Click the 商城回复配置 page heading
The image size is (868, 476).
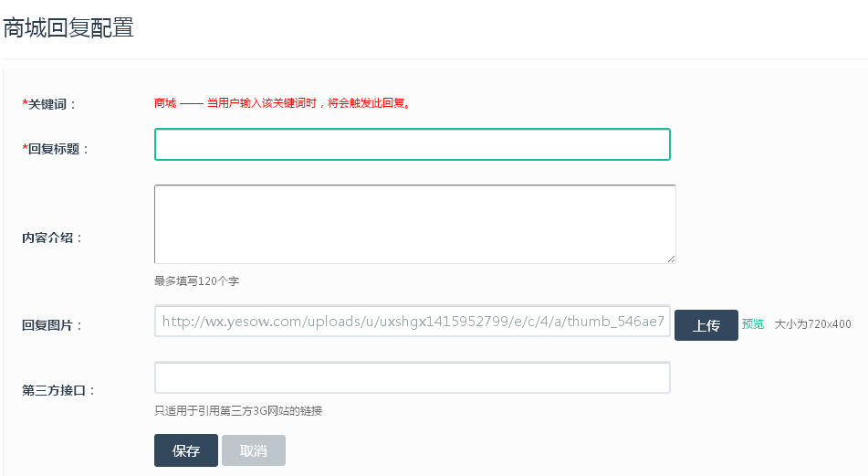pos(68,27)
